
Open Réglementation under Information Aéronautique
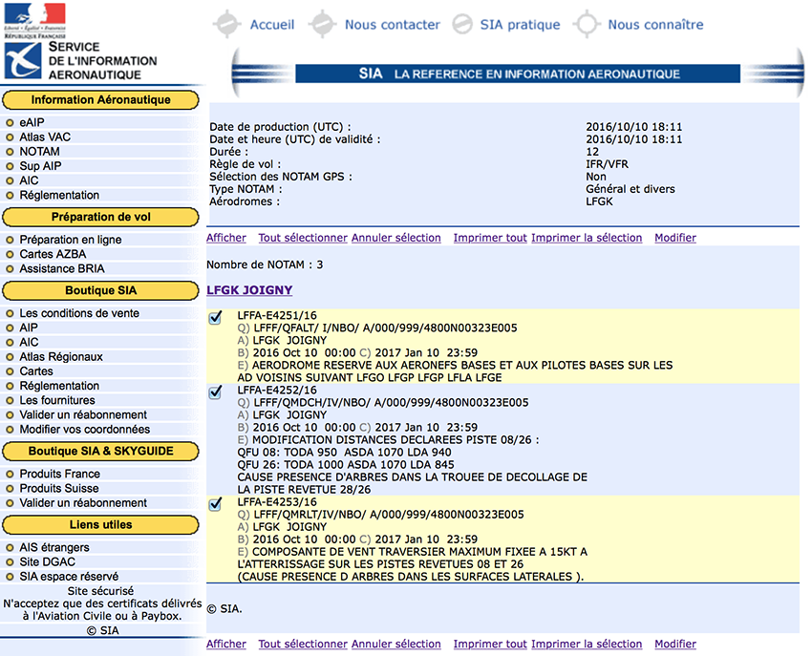tap(59, 195)
